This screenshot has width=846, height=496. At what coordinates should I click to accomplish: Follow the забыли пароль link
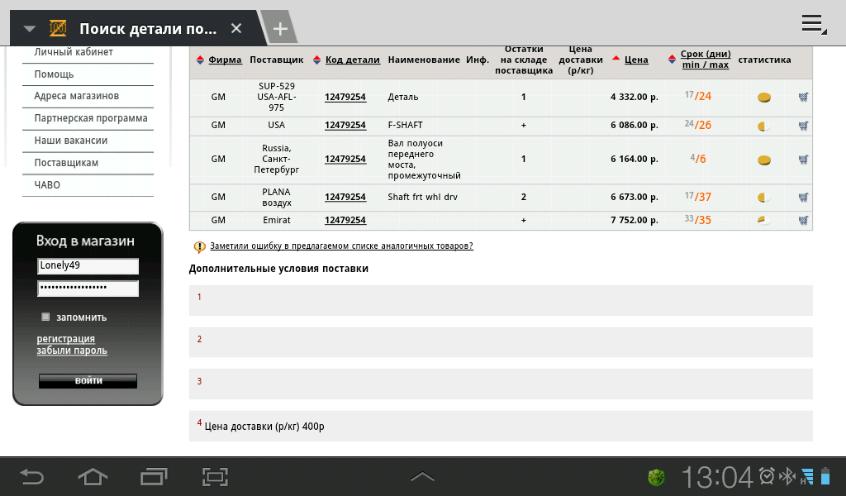72,351
